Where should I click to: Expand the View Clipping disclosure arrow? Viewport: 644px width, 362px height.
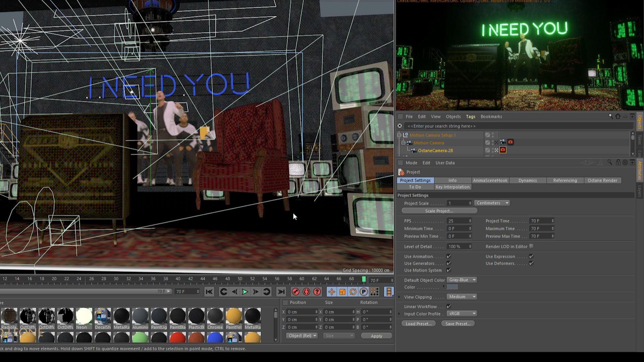(x=399, y=297)
